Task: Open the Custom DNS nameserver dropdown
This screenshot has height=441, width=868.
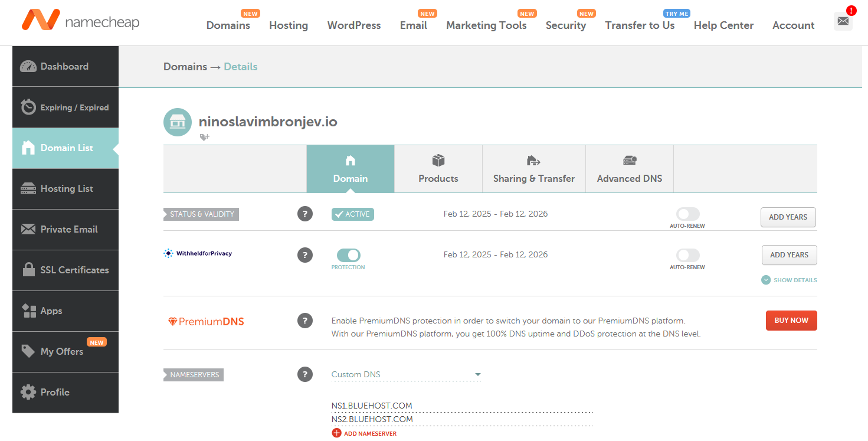Action: pos(406,374)
